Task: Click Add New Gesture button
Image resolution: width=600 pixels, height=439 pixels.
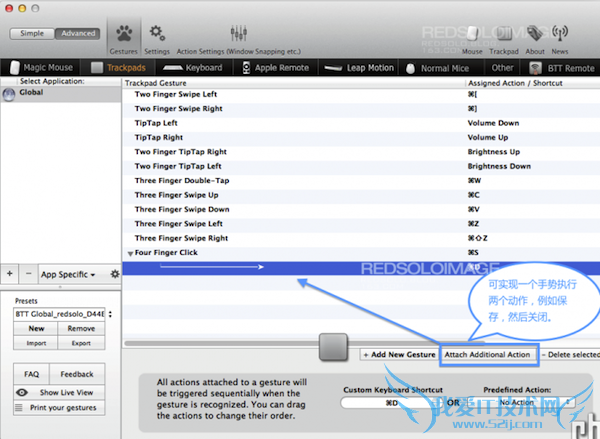Action: [x=399, y=355]
